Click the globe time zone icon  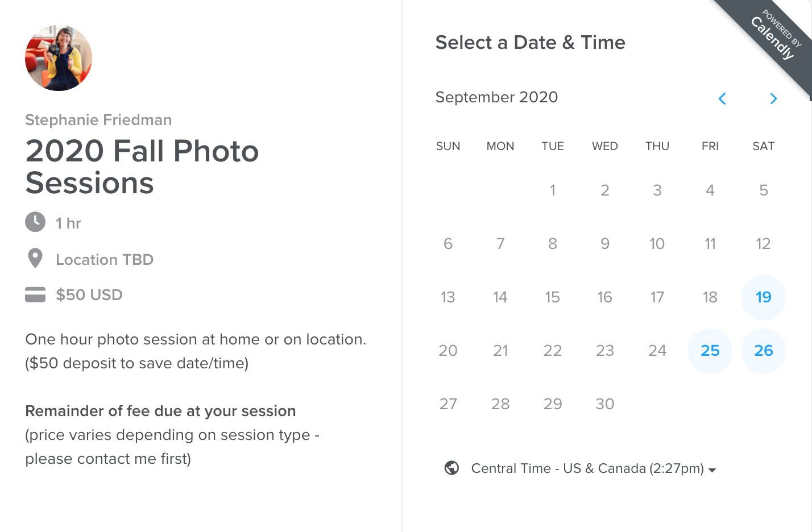click(x=452, y=468)
